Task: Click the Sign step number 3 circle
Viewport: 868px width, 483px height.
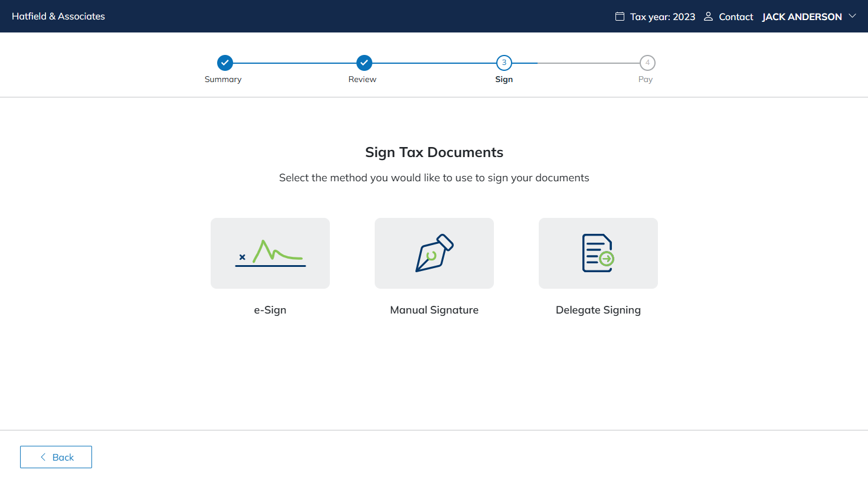Action: point(504,63)
